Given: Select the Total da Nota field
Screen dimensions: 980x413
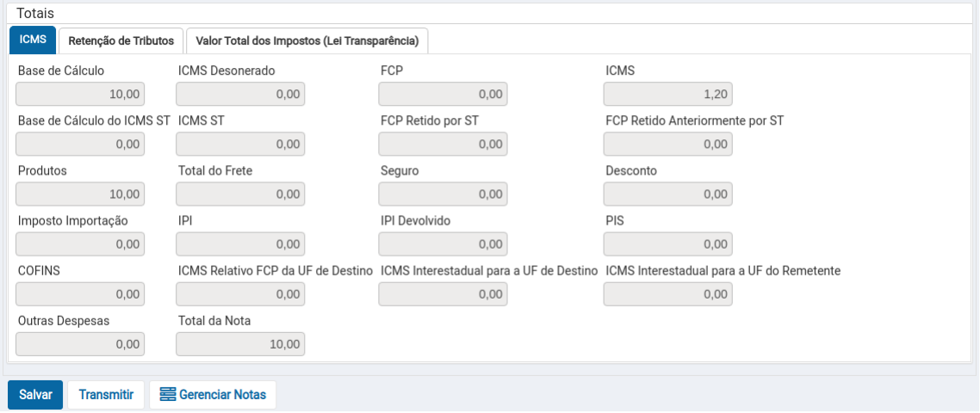Looking at the screenshot, I should [240, 344].
